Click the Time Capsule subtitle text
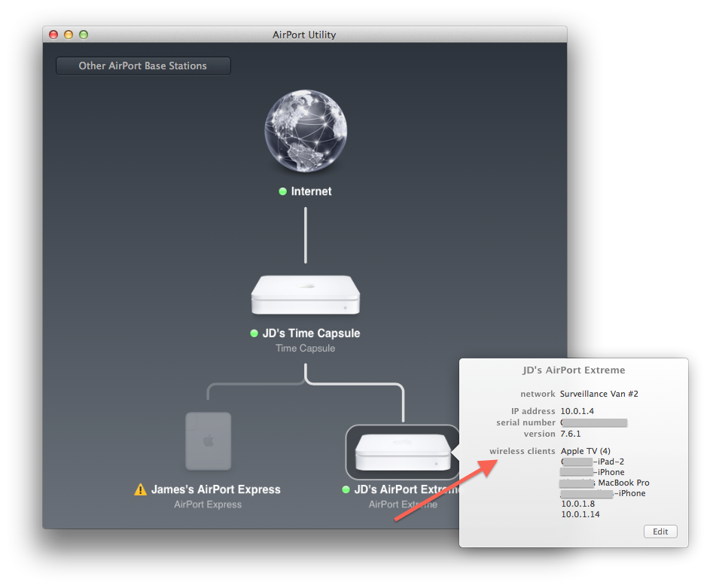This screenshot has height=588, width=716. pyautogui.click(x=306, y=349)
